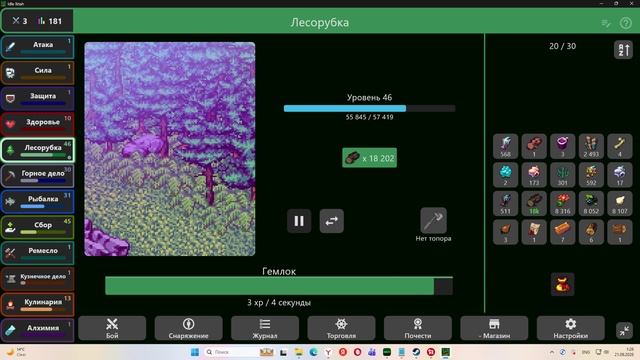
Task: Open the Кулинария skill
Action: click(x=37, y=304)
